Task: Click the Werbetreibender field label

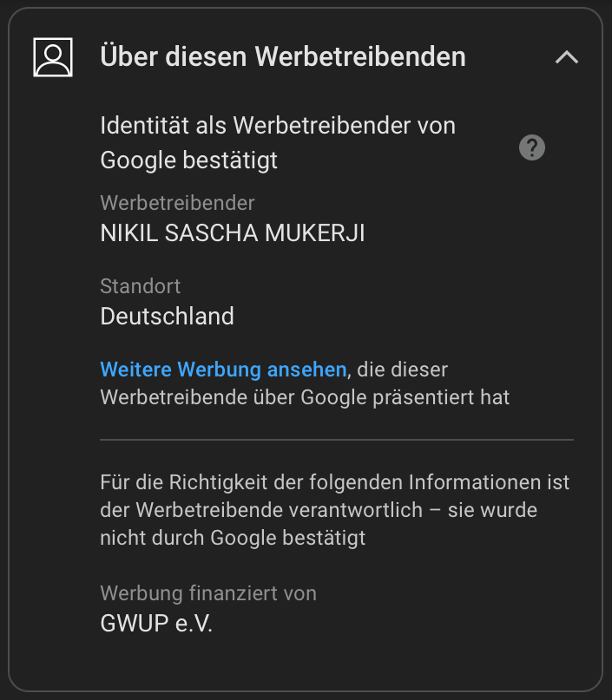Action: coord(177,203)
